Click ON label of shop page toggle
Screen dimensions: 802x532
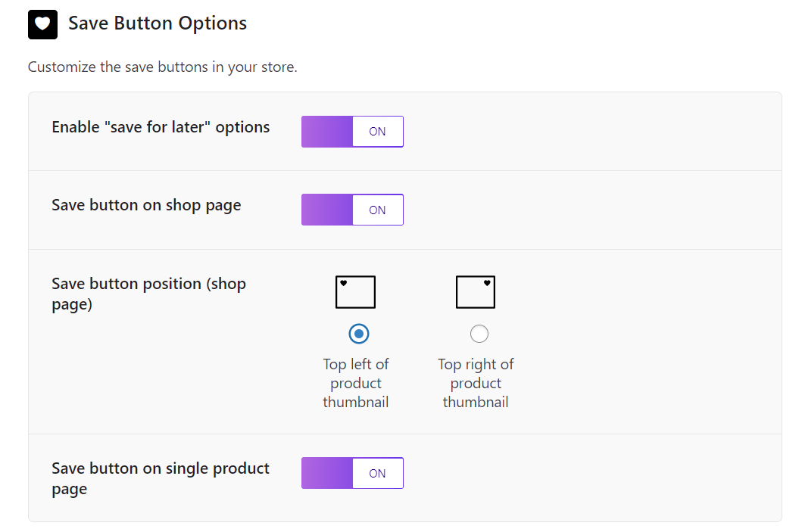[x=377, y=210]
